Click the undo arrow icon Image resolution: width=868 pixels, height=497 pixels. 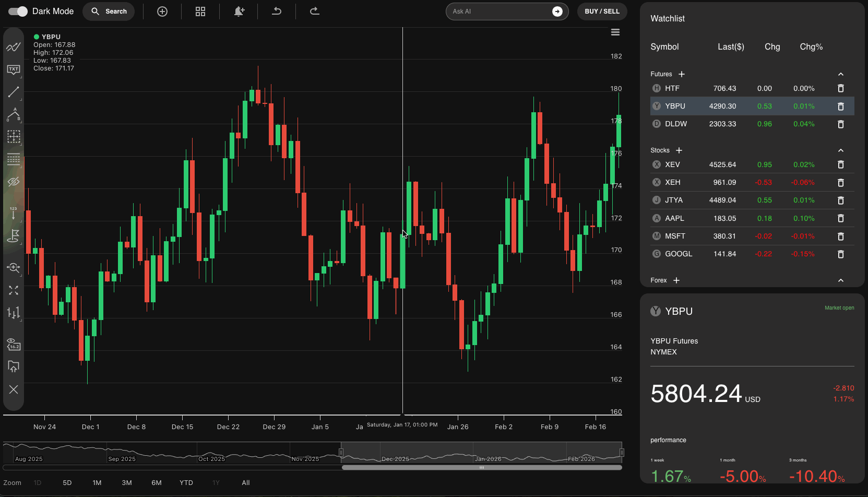pos(277,11)
